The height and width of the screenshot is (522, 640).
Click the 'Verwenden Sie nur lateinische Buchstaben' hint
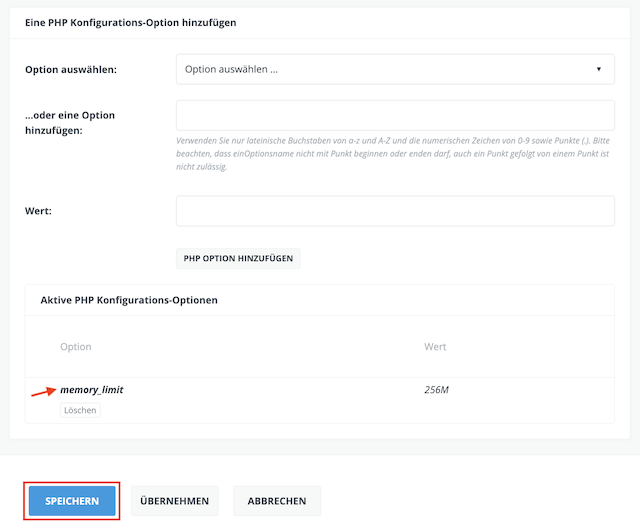pos(393,153)
